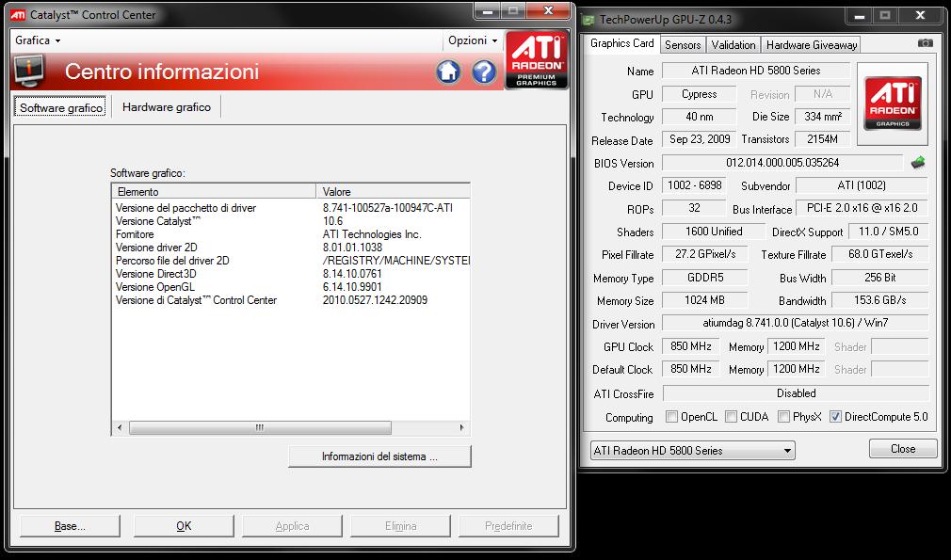
Task: Select the Versione OpenGL row
Action: 291,287
